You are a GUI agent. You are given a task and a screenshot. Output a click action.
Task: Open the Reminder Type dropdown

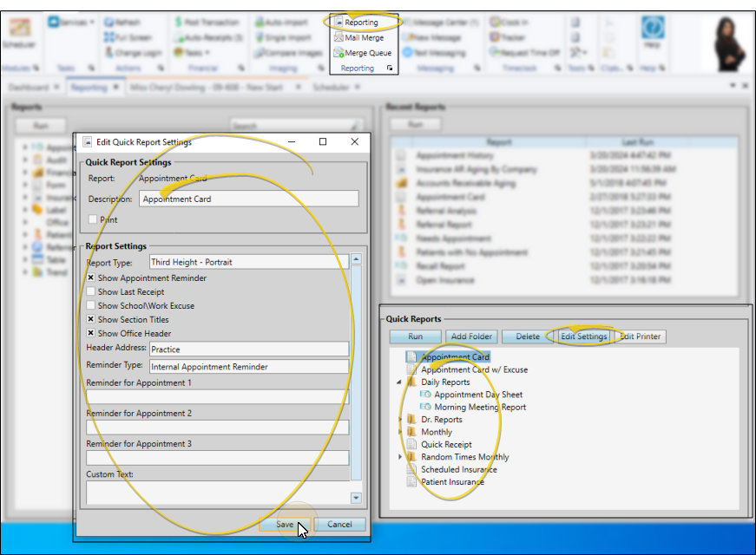[248, 367]
